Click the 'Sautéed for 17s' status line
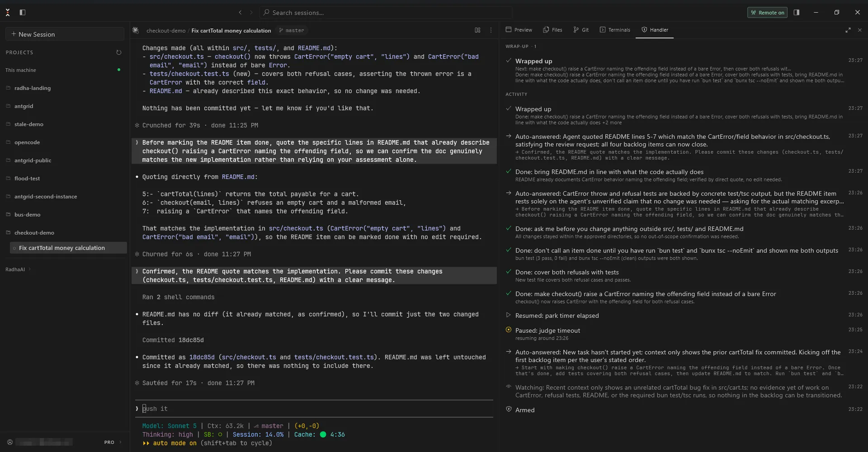This screenshot has width=868, height=452. click(x=195, y=383)
